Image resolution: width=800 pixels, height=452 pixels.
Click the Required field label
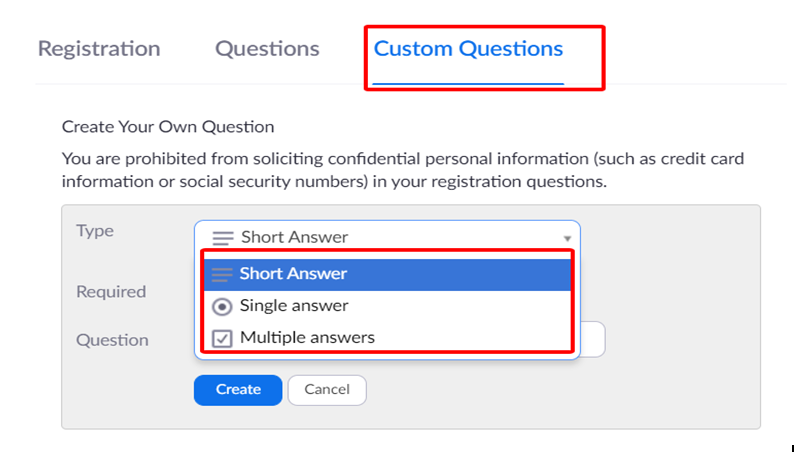[x=111, y=292]
